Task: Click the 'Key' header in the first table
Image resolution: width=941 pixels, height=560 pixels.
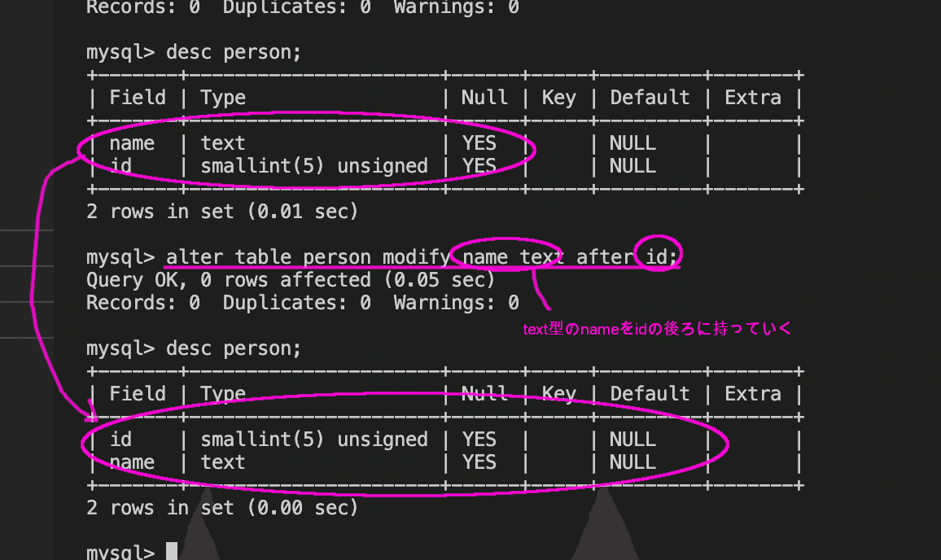Action: (x=558, y=97)
